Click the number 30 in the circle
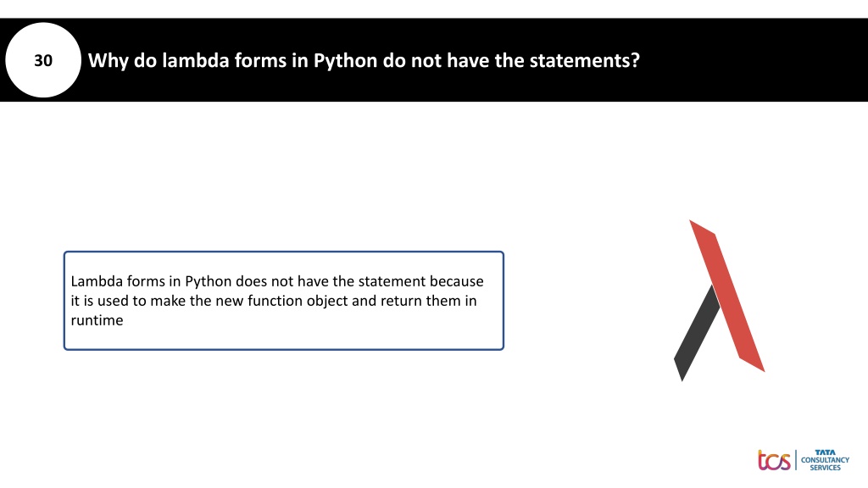This screenshot has width=868, height=488. coord(43,60)
